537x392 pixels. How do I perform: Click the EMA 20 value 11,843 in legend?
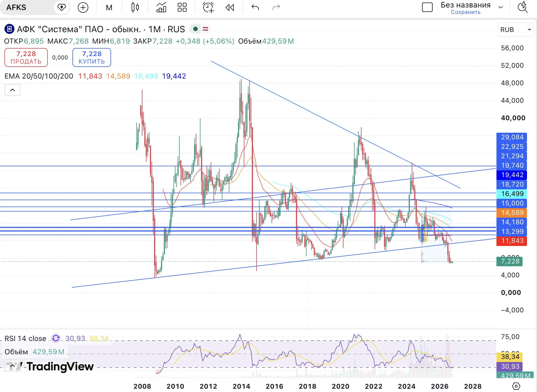[x=90, y=76]
